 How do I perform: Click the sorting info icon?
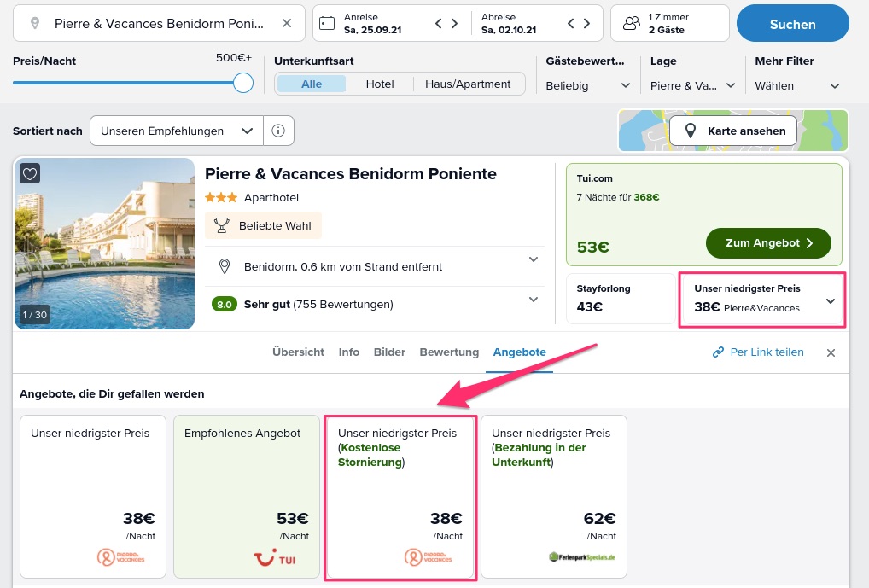[278, 131]
